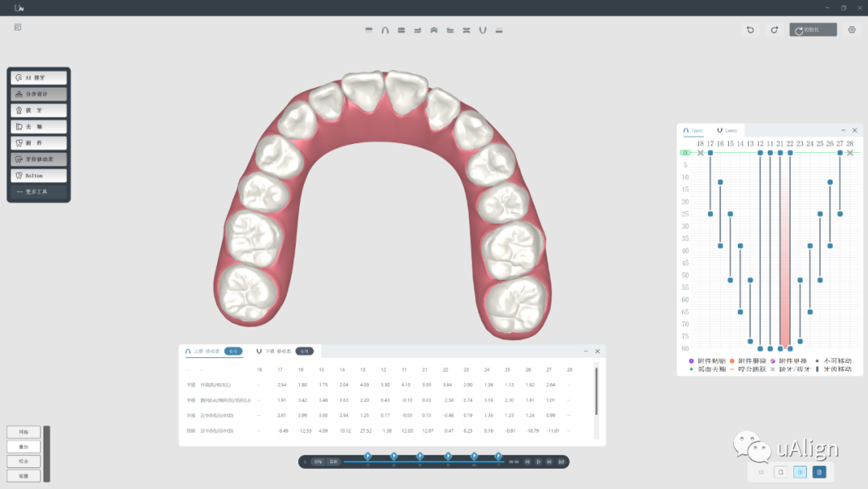Select tooth 24 start handle near stage 38
868x489 pixels.
pyautogui.click(x=810, y=246)
